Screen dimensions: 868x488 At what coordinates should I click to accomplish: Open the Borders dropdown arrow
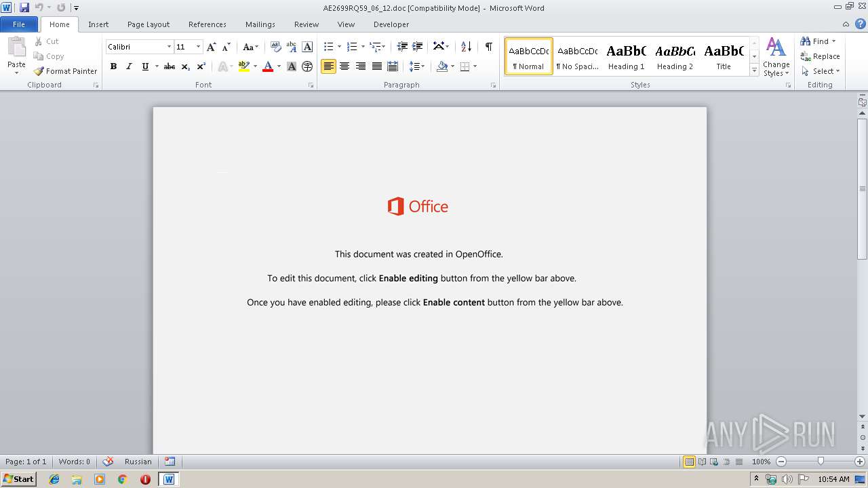click(x=475, y=66)
